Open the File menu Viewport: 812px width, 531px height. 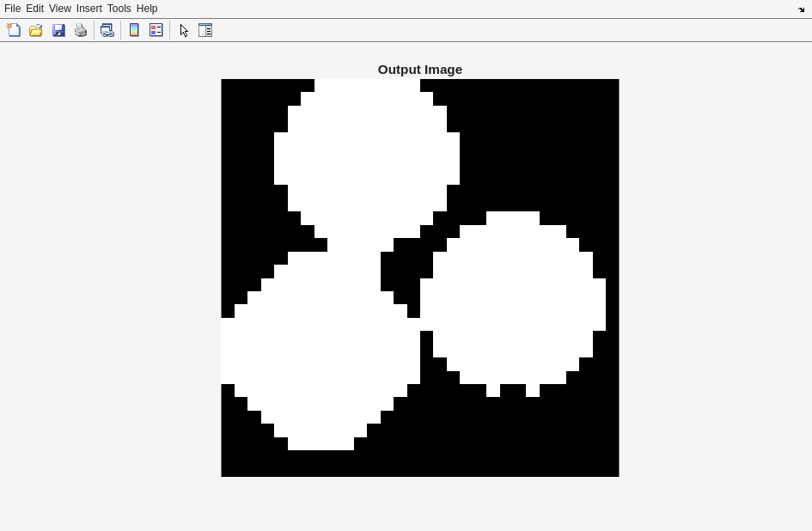pyautogui.click(x=12, y=9)
